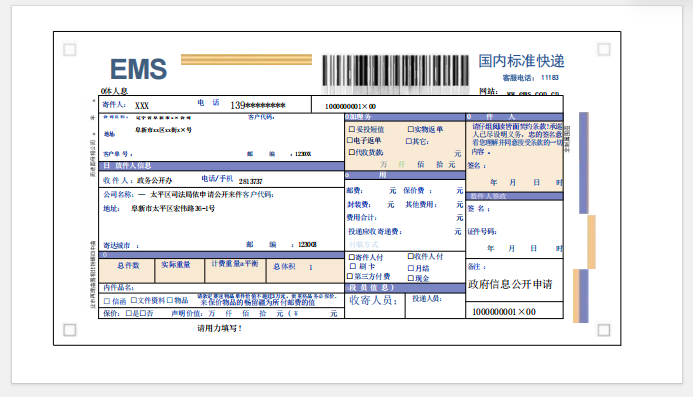Tick the 其它 checkbox in additional services
693x397 pixels.
pyautogui.click(x=409, y=141)
